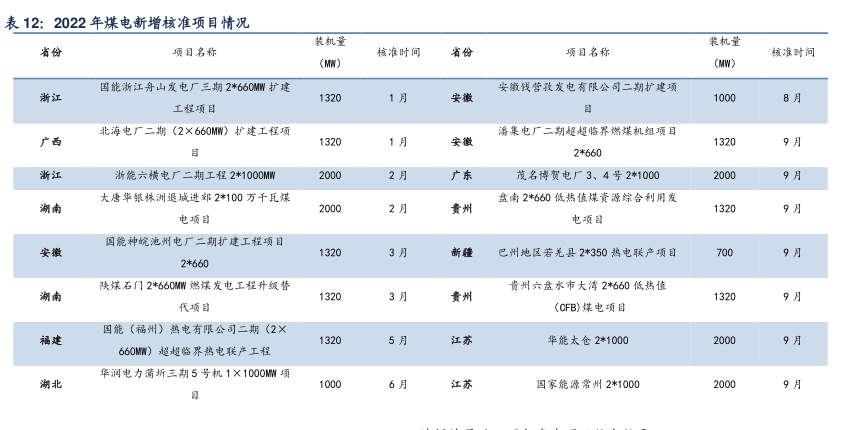Click the project '盘南 2*660 低热值煤资源综合利用发电项目'
Screen dimensions: 849x430
[587, 209]
